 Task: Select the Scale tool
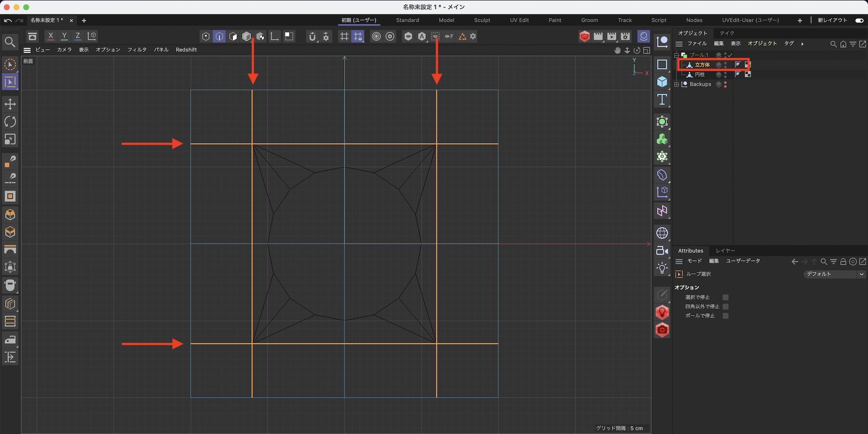10,139
